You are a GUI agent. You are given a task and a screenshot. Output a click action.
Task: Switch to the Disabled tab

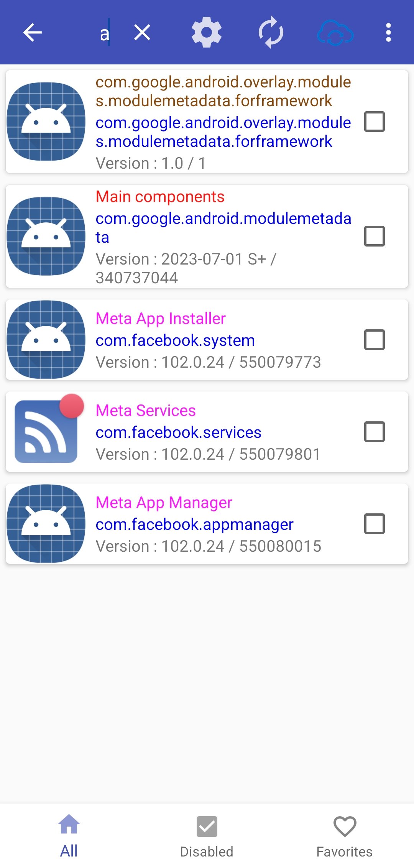tap(207, 836)
